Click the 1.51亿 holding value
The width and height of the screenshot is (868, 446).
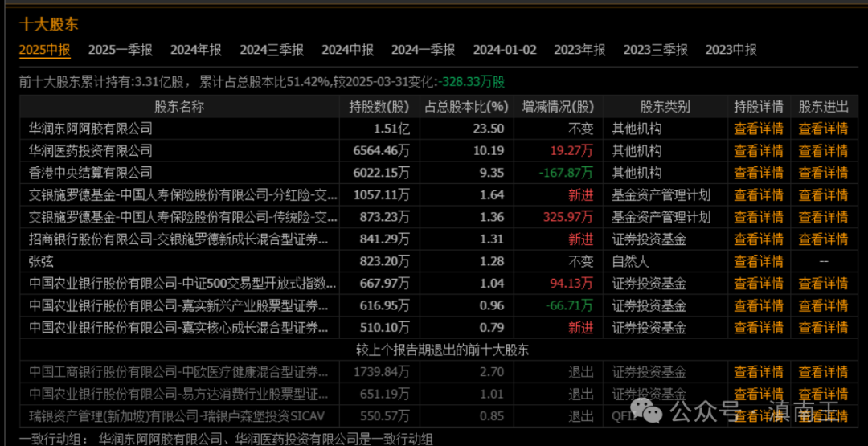tap(391, 129)
